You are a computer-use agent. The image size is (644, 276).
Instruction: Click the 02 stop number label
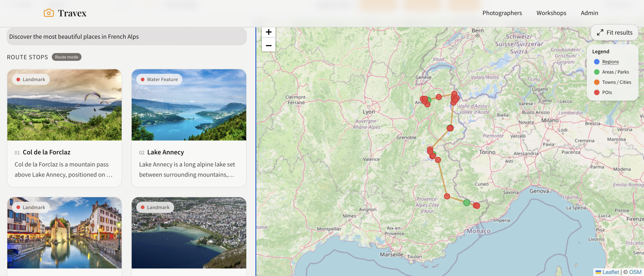pos(142,153)
